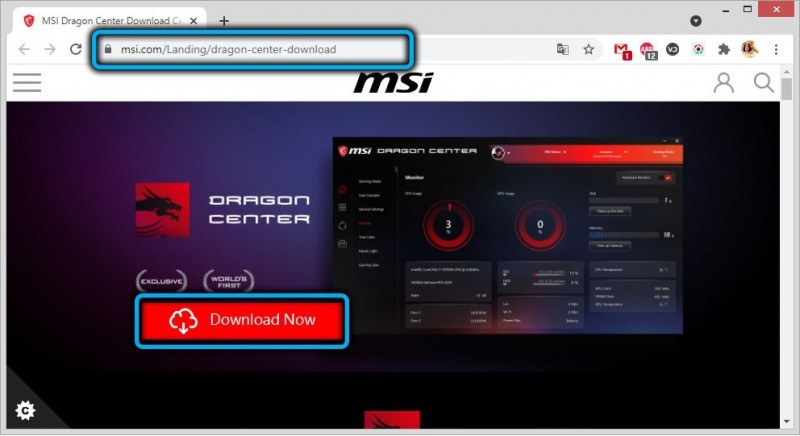Close the MSI Dragon Center tab
The image size is (800, 436).
(x=193, y=21)
